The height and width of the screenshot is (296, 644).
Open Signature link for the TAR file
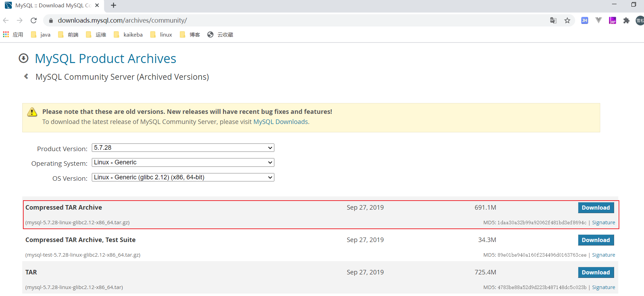(x=604, y=287)
